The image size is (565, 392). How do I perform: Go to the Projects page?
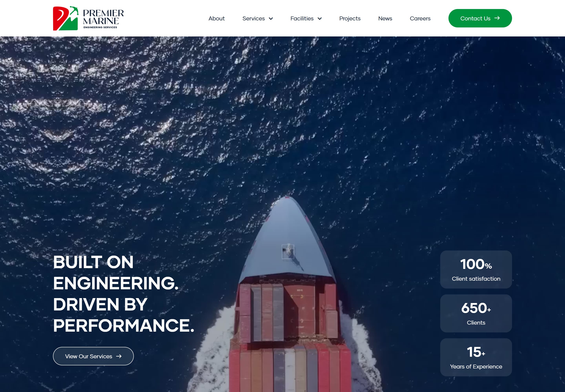350,18
